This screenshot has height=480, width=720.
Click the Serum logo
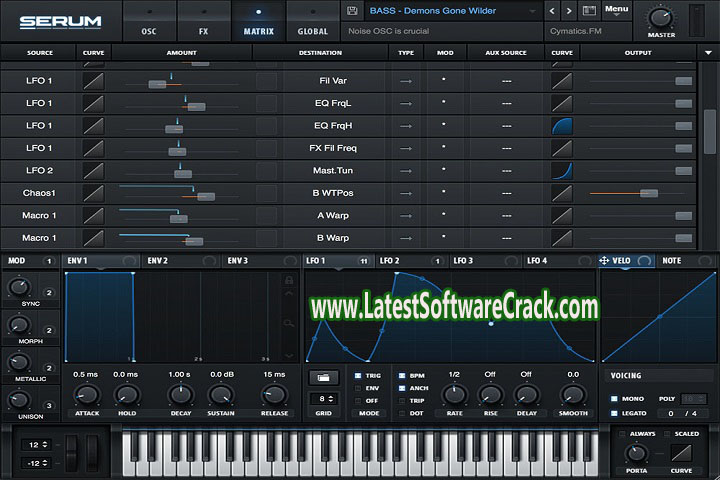tap(60, 22)
